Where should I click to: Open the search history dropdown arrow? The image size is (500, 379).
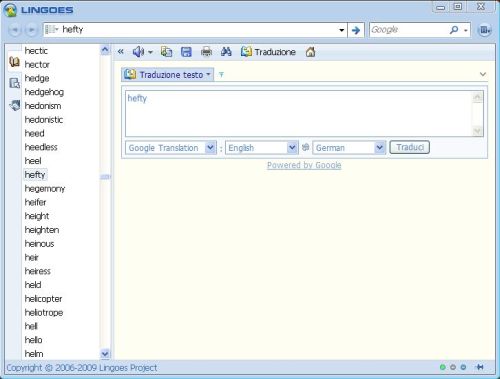coord(341,30)
